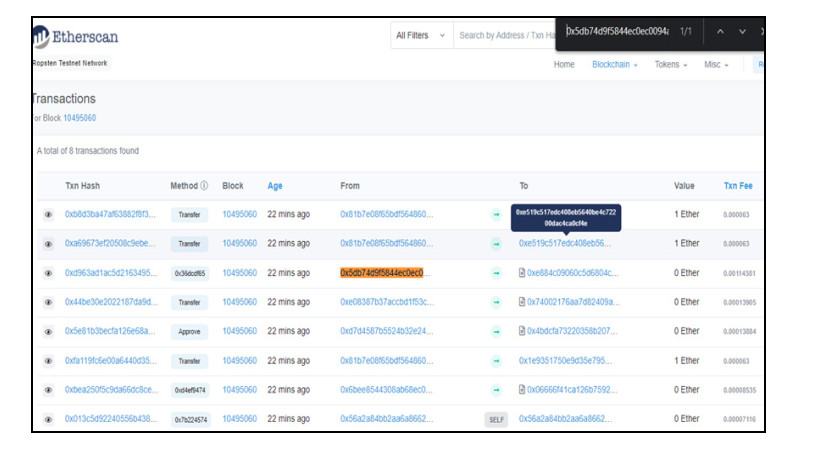Toggle eye preview for 0xd963ad1ac5d2163495 row

tap(48, 273)
